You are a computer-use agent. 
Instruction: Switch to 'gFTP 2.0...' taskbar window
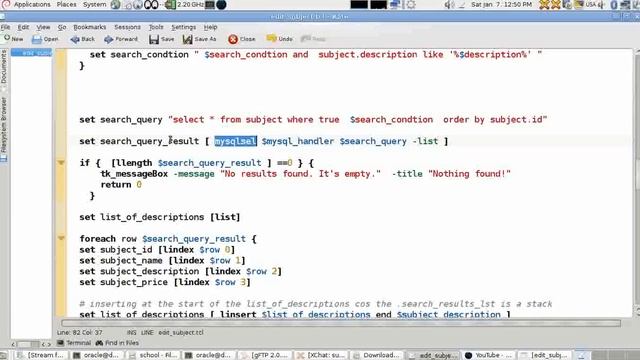coord(264,355)
